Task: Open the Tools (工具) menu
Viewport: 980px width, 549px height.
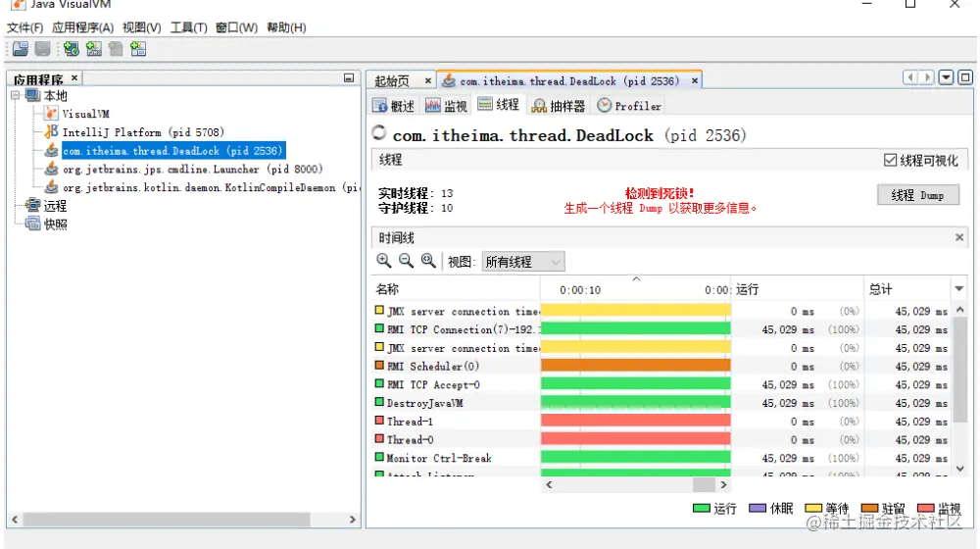Action: pyautogui.click(x=189, y=27)
